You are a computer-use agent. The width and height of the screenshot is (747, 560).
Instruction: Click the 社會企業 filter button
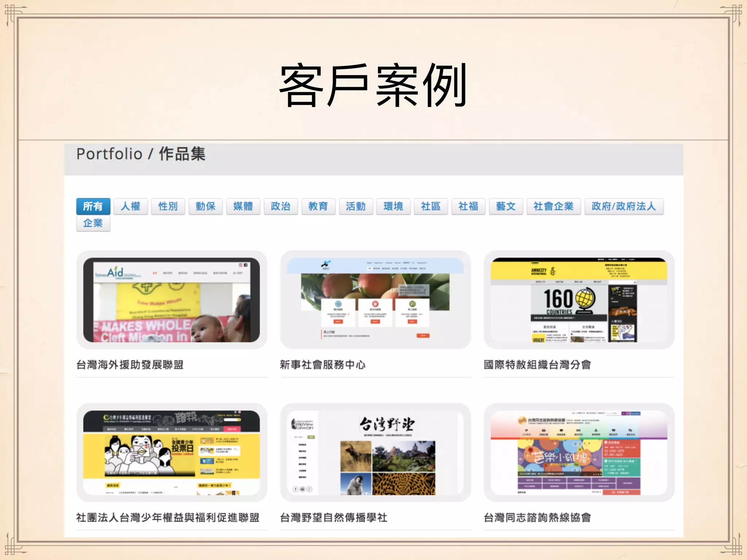point(553,206)
